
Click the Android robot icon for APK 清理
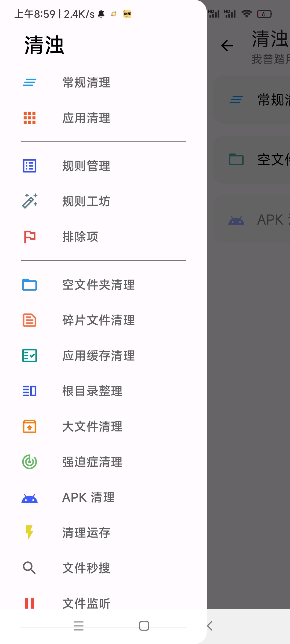click(30, 498)
